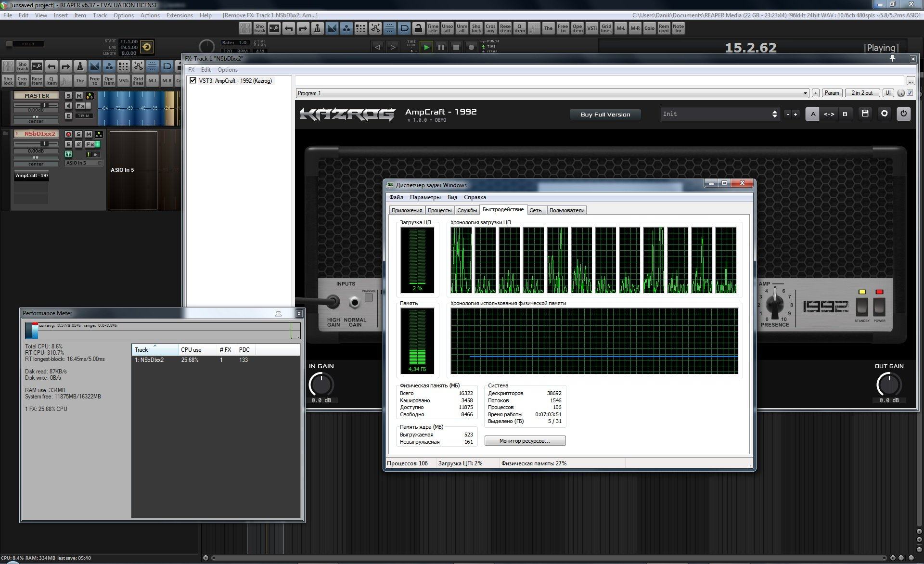924x564 pixels.
Task: Click the phase invert button on track 1
Action: click(79, 144)
